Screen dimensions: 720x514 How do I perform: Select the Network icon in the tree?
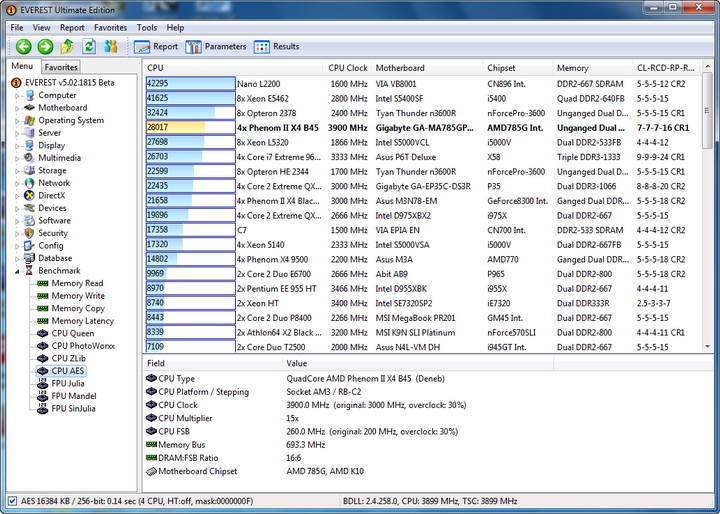click(x=29, y=183)
